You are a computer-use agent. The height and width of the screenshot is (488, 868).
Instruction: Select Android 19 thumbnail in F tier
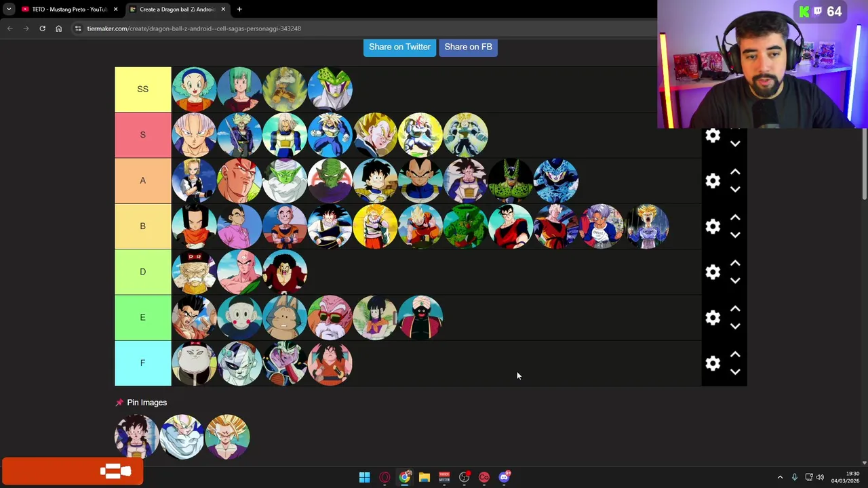coord(194,363)
